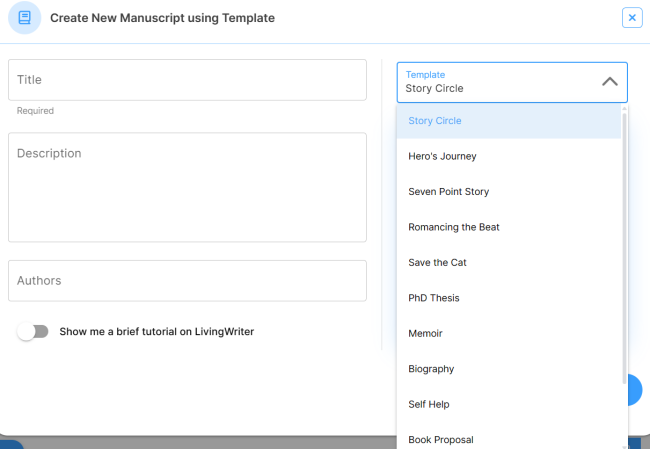
Task: Toggle the brief tutorial switch
Action: 33,331
